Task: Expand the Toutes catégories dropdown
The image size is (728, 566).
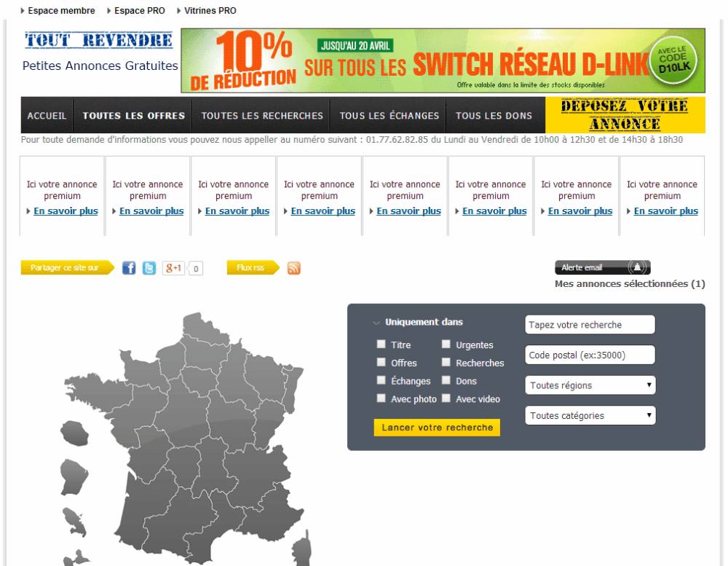Action: (590, 416)
